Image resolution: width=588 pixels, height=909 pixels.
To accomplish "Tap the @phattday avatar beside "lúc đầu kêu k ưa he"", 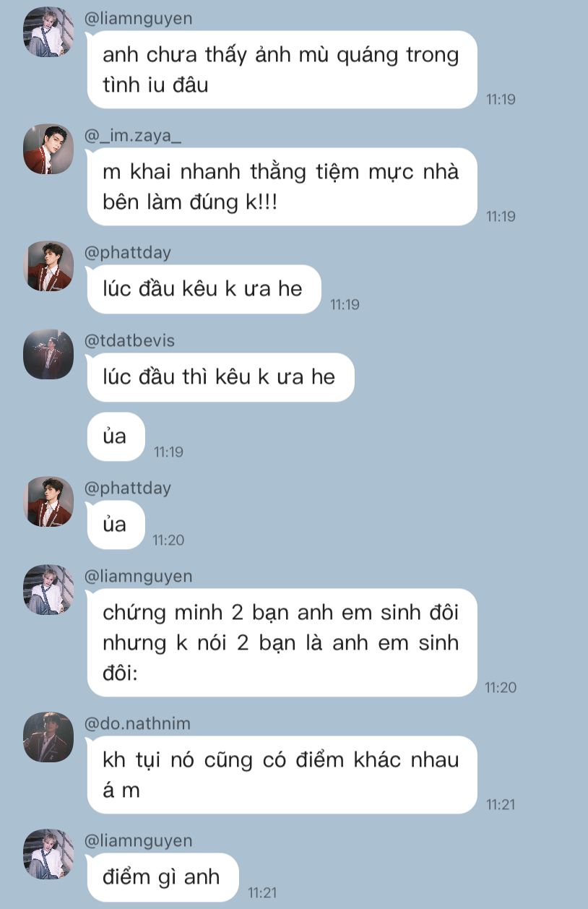I will pos(48,266).
